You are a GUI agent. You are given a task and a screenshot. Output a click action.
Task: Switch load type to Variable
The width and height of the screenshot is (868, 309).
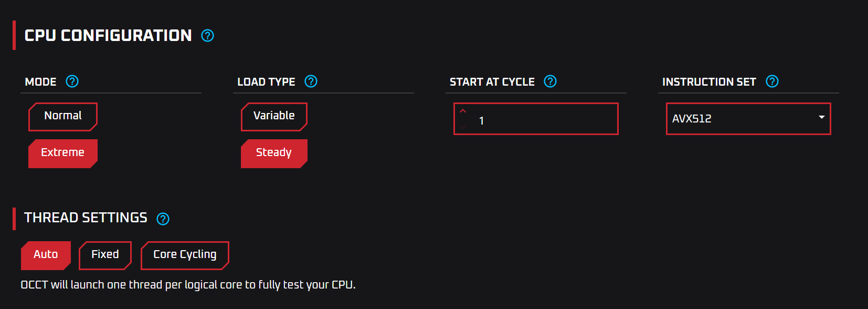pyautogui.click(x=274, y=117)
